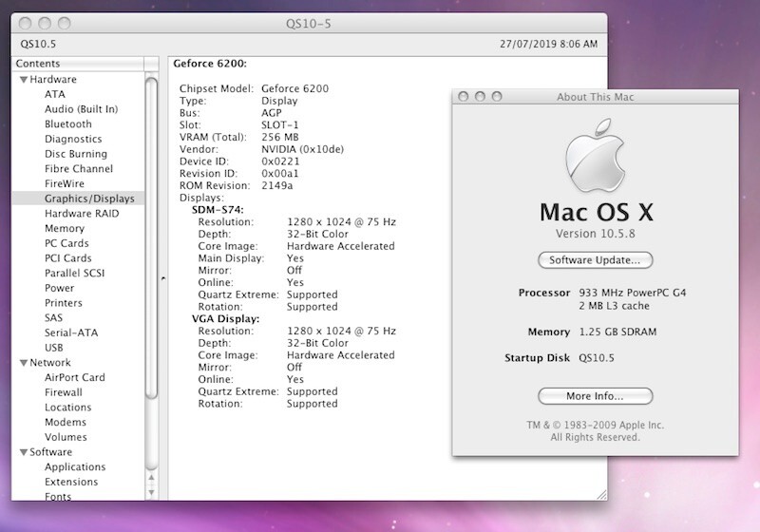This screenshot has width=760, height=532.
Task: Click the Bus value AGP
Action: [272, 113]
